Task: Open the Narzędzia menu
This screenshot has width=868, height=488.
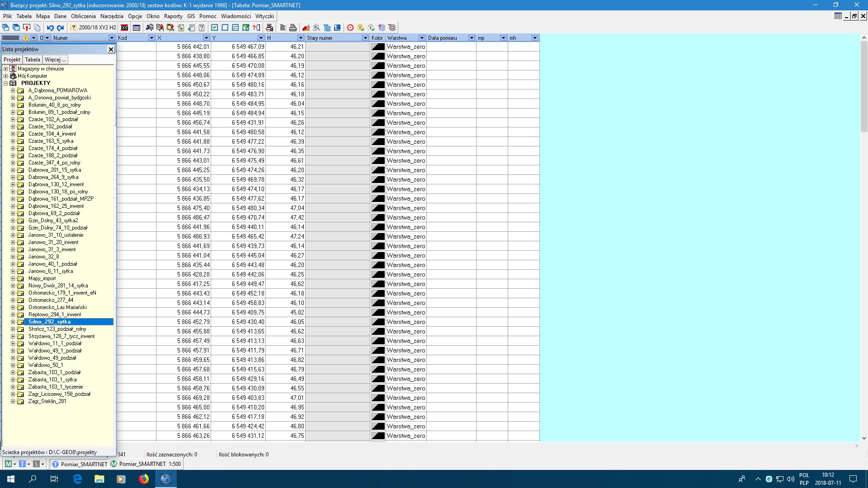Action: 112,16
